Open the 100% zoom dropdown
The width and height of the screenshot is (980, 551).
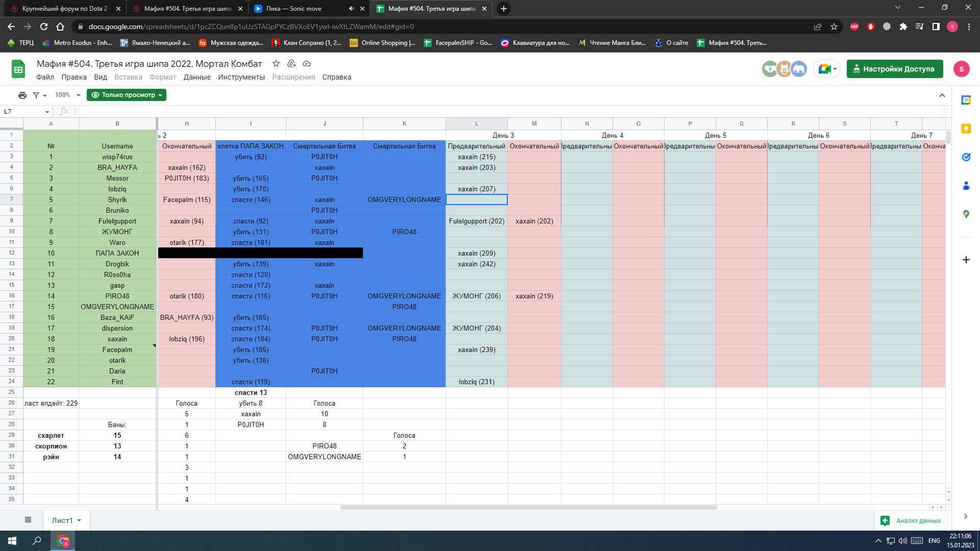pyautogui.click(x=68, y=95)
